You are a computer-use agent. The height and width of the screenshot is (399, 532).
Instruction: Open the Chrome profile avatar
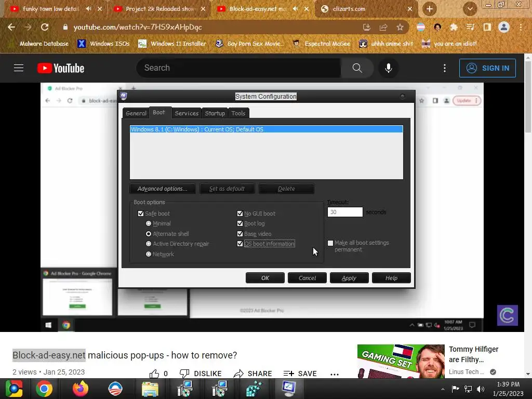pos(504,27)
